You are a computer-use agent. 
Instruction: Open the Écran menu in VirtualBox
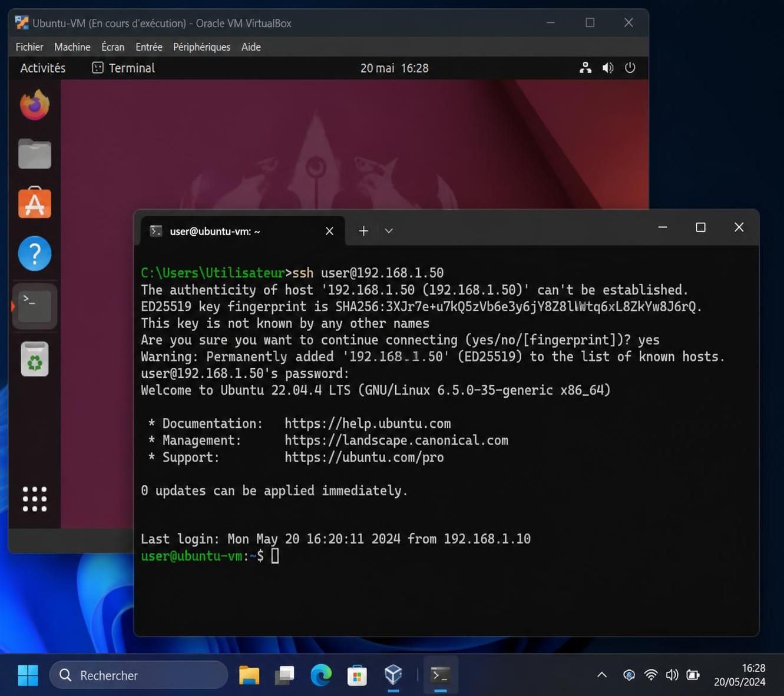113,47
